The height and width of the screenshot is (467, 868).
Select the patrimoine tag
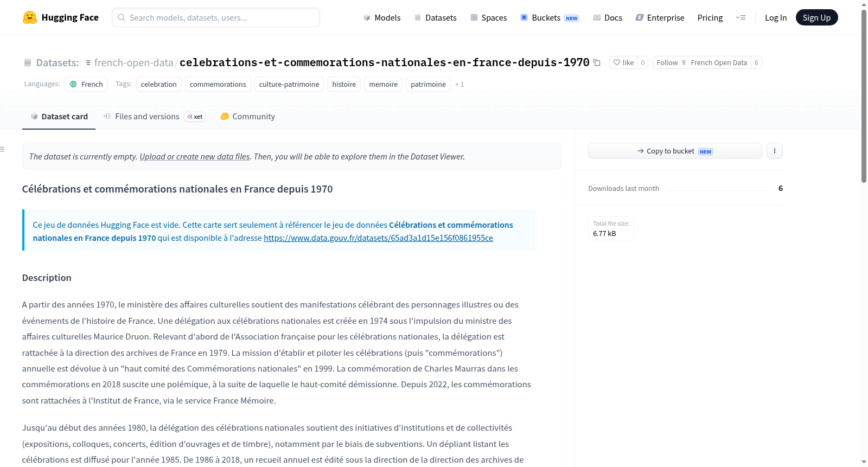point(428,84)
